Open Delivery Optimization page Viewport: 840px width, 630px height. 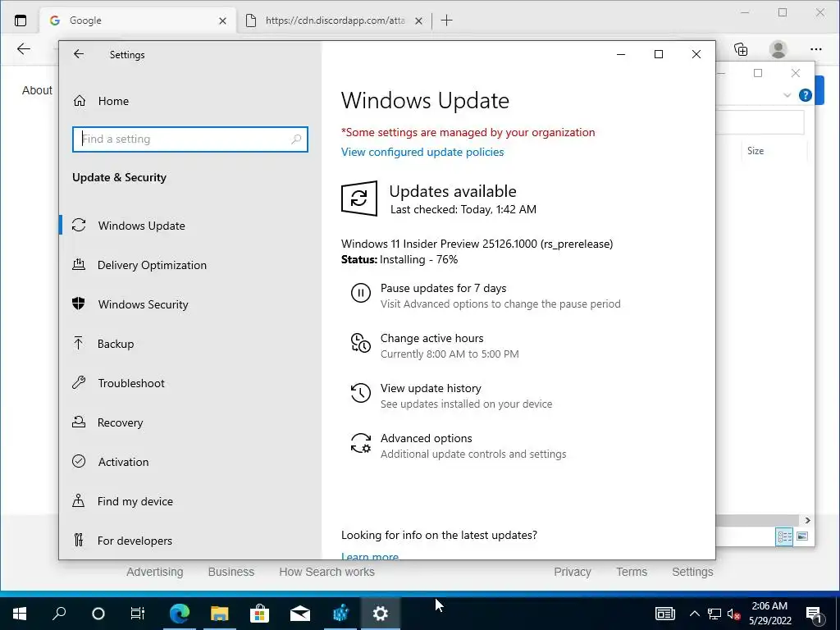tap(152, 265)
